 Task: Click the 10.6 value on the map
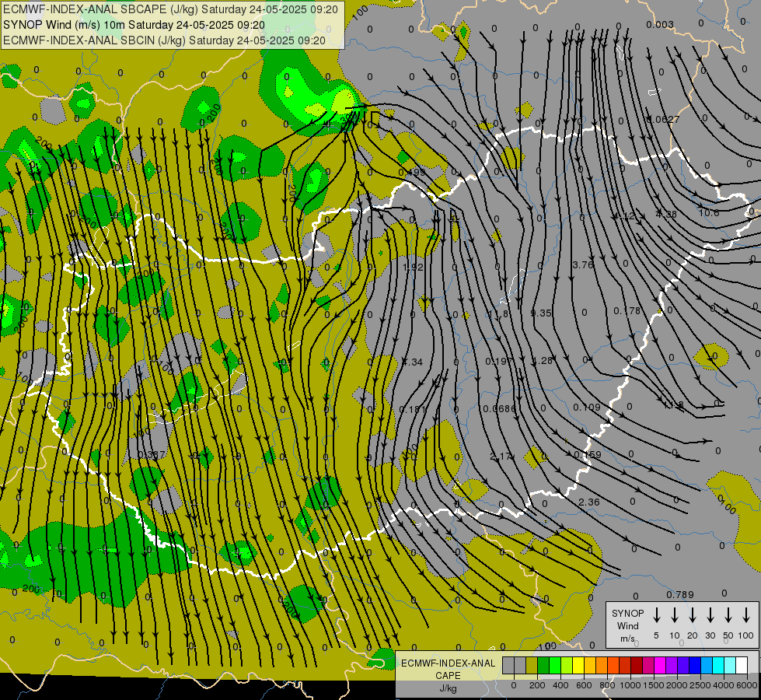point(709,213)
